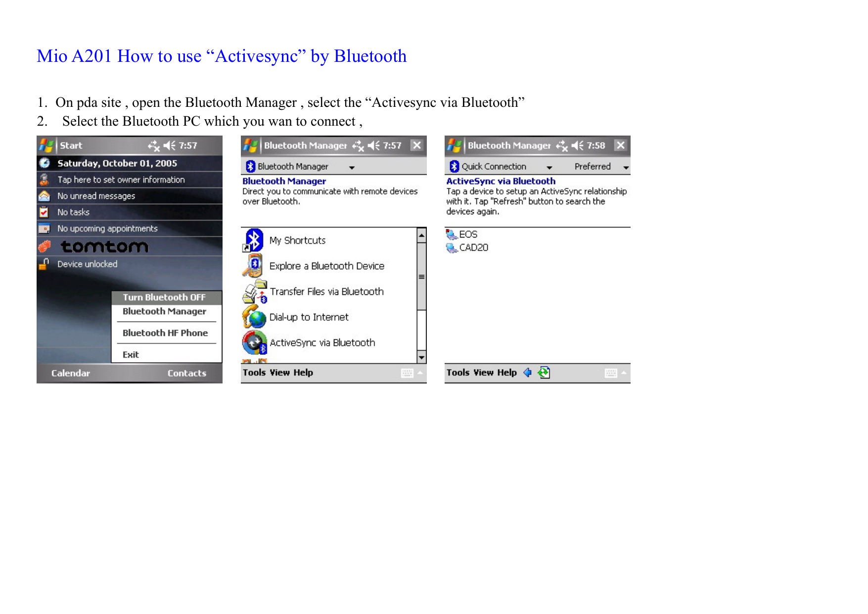Click Saturday, October 01, 2005 date text

(117, 163)
